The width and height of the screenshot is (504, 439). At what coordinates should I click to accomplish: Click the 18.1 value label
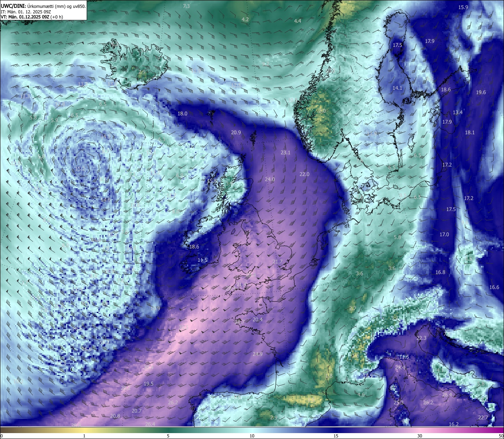(470, 132)
